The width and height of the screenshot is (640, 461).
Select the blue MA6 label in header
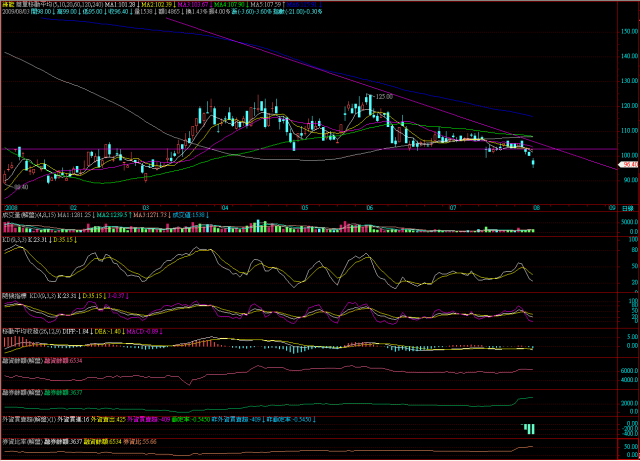[x=302, y=4]
